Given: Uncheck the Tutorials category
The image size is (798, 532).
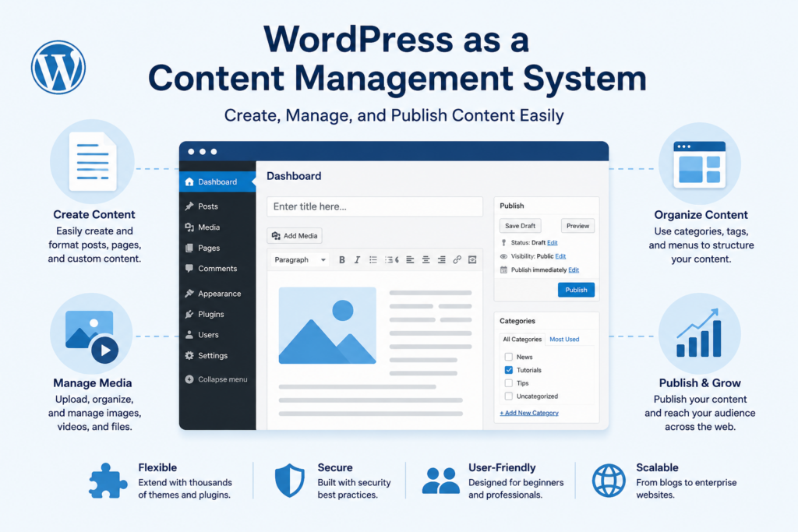Looking at the screenshot, I should 508,370.
